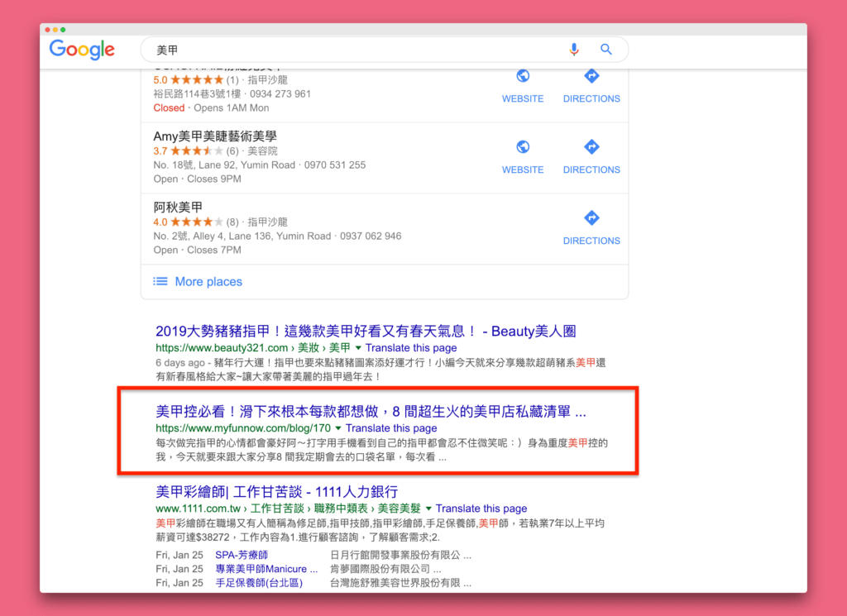This screenshot has width=847, height=616.
Task: Open website globe icon for Amy美甲美睫藝術美學
Action: (x=523, y=147)
